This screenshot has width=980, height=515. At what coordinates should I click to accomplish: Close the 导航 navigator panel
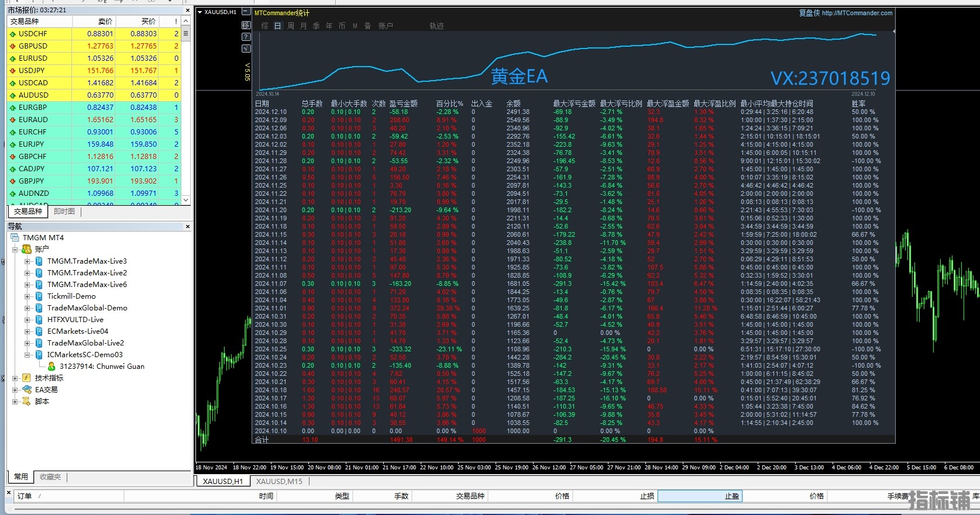[x=188, y=226]
